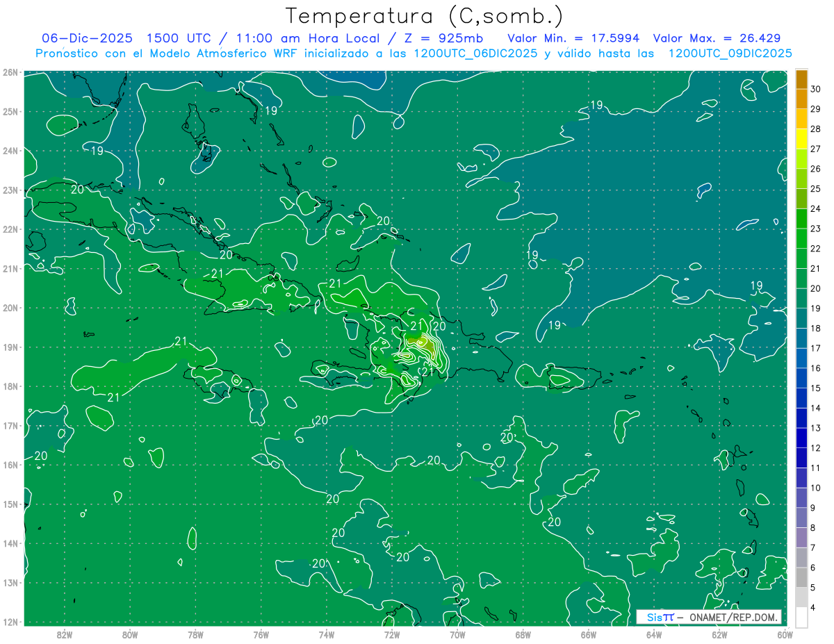Click the '16N' latitude label

(x=10, y=465)
